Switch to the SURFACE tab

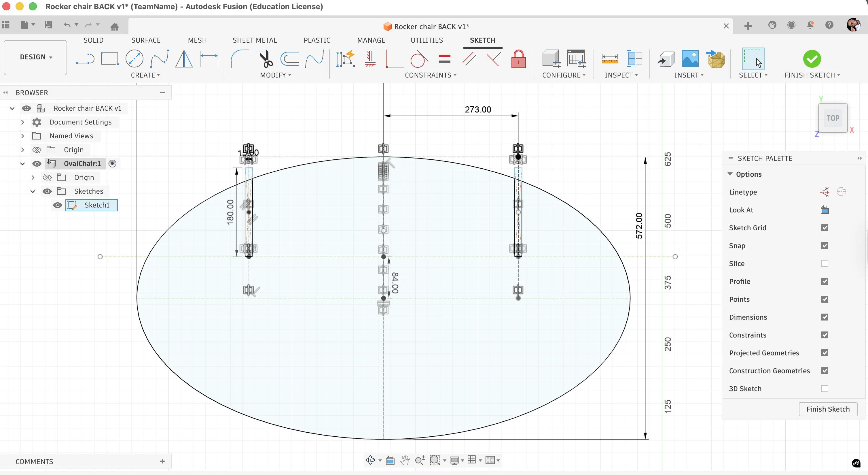coord(145,40)
